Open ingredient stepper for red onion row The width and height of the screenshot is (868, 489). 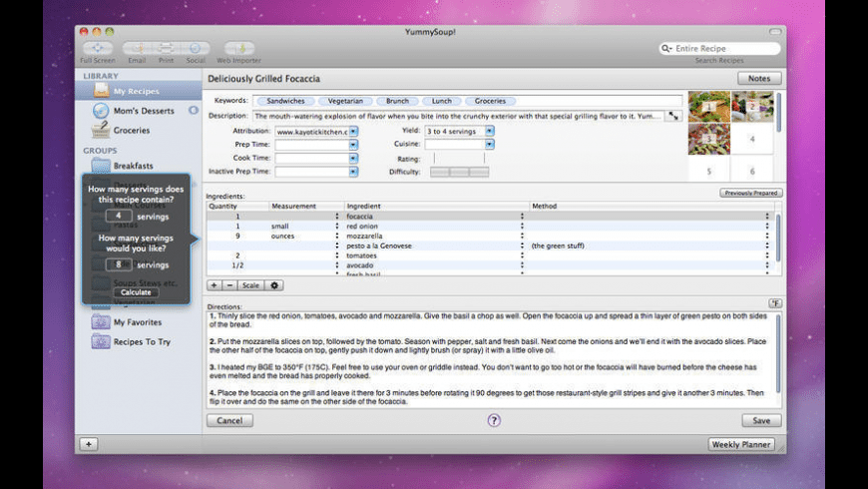click(522, 226)
